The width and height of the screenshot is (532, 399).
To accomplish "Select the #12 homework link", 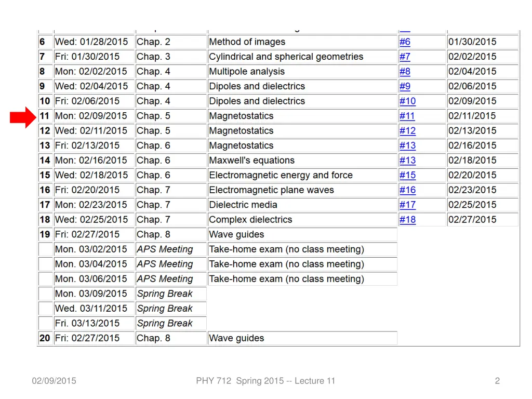I will click(407, 131).
